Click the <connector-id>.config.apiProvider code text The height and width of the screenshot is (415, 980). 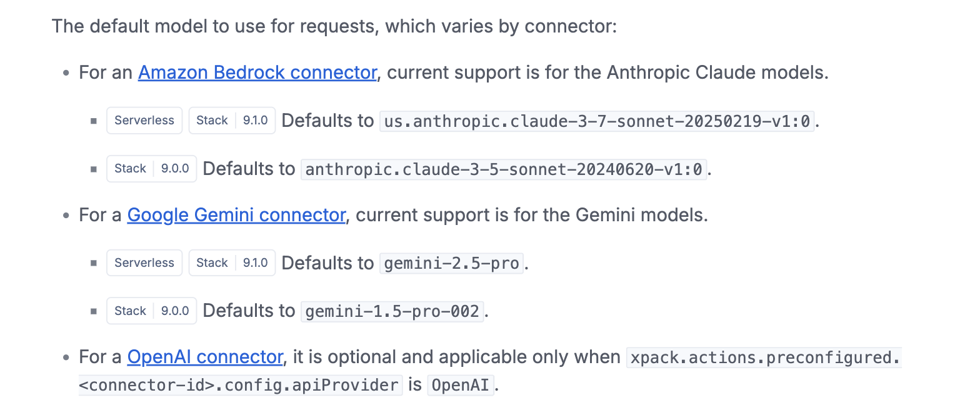click(240, 385)
